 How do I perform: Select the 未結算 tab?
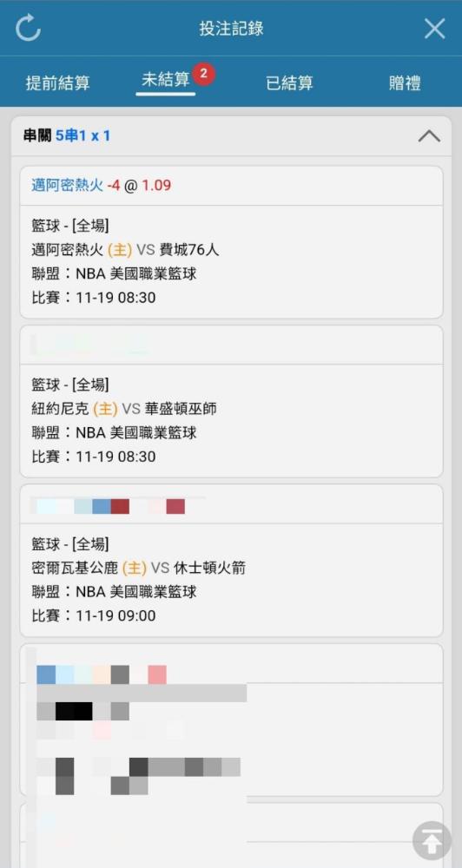coord(166,79)
